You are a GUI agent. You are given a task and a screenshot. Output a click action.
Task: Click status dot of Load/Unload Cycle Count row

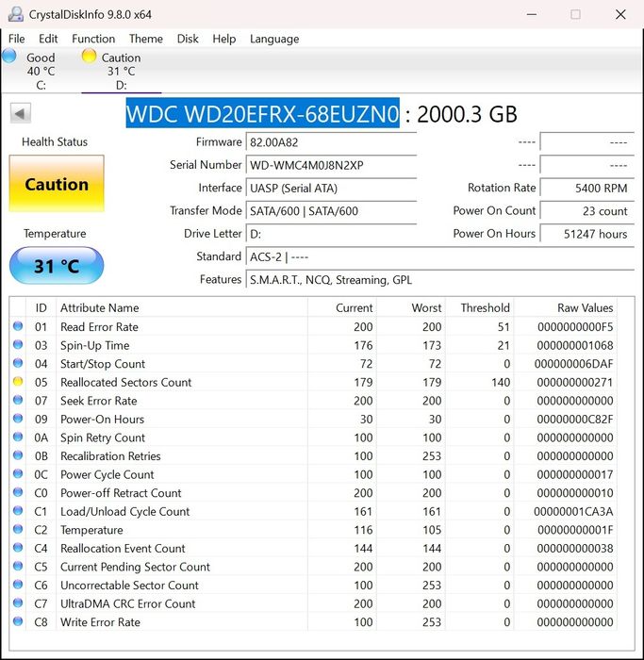[18, 511]
